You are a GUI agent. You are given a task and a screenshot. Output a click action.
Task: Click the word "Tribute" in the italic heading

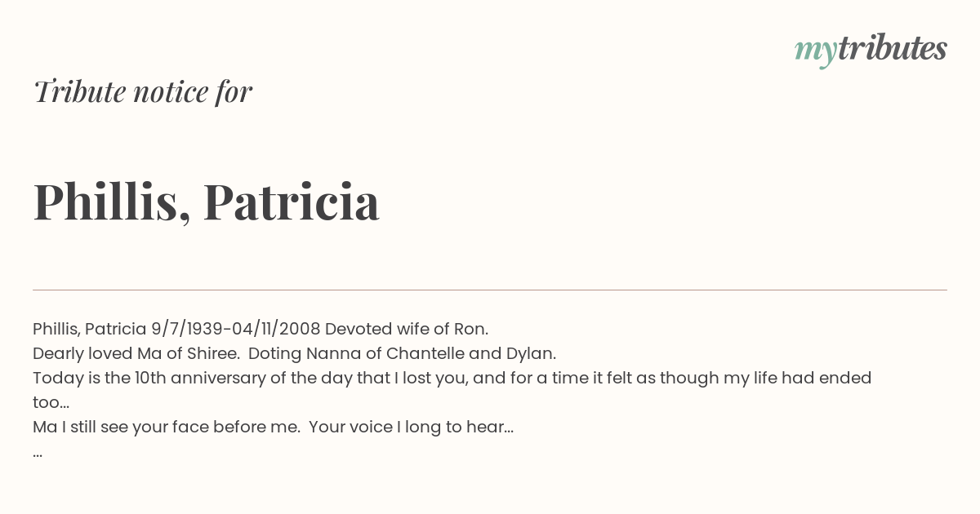click(78, 91)
